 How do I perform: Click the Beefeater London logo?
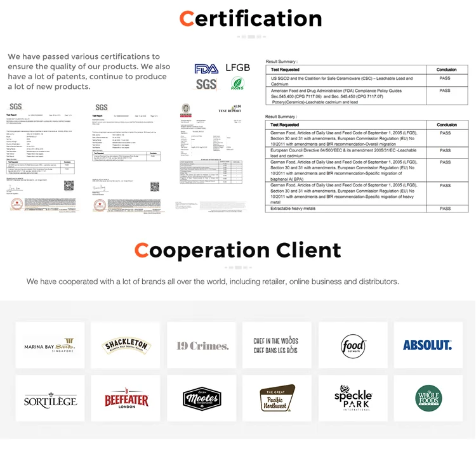point(126,398)
